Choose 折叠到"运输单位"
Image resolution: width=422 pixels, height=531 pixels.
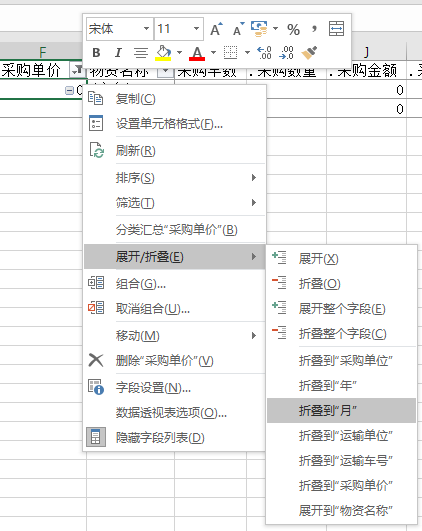click(341, 436)
